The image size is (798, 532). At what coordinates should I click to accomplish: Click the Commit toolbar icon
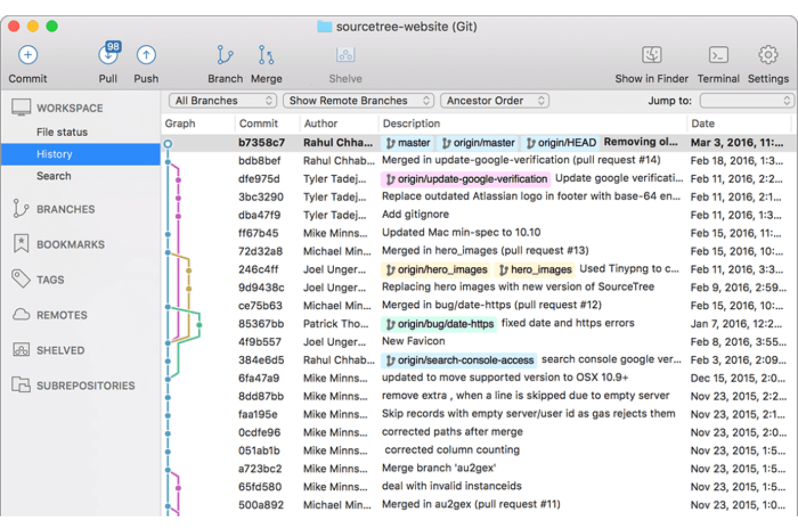pyautogui.click(x=27, y=55)
